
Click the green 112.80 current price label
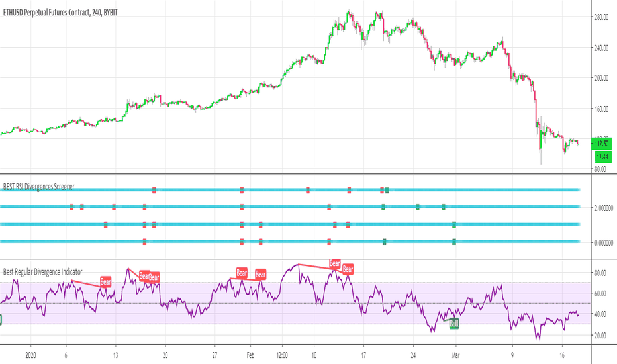tap(602, 144)
